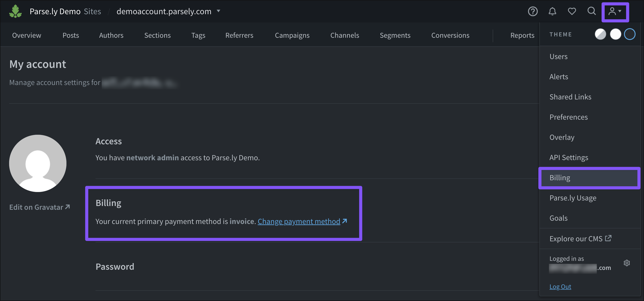Select API Settings in the account menu

[x=590, y=158]
